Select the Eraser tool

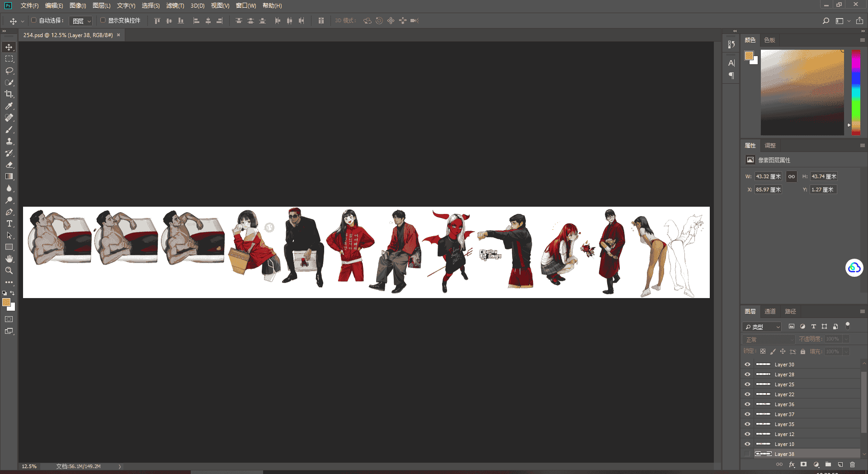tap(9, 165)
